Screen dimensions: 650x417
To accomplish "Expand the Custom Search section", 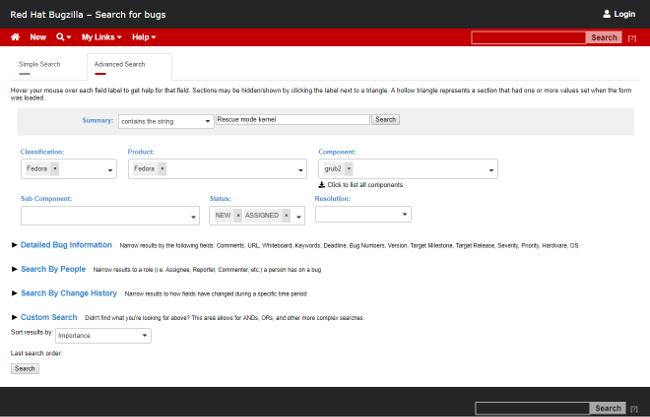I will (x=49, y=317).
